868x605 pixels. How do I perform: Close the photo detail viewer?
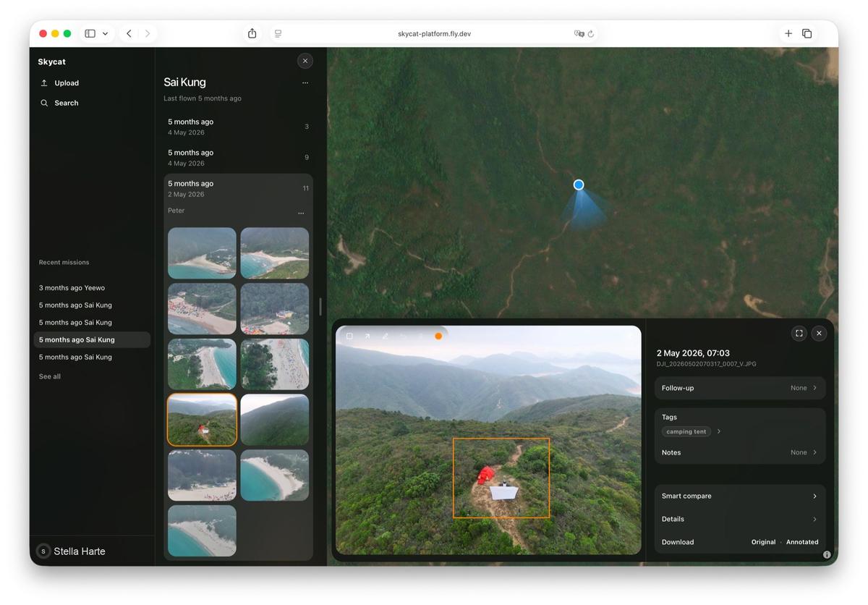[819, 334]
